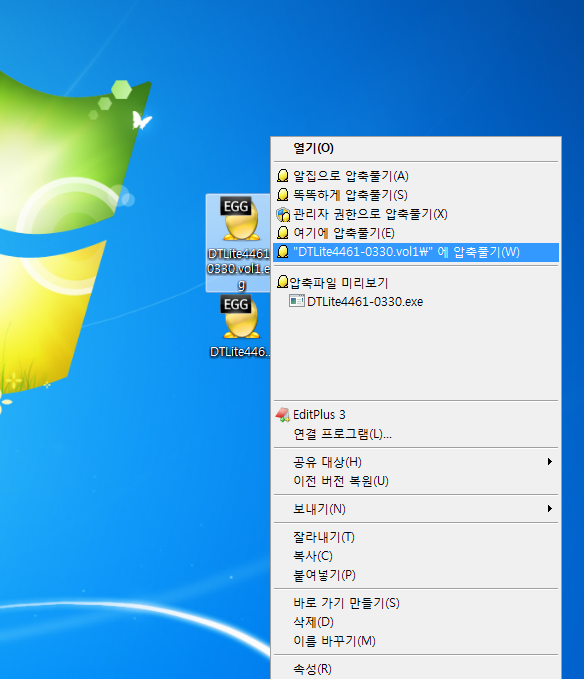Viewport: 584px width, 679px height.
Task: Click the egg icon beside 알집으로 압축풀기
Action: (283, 176)
